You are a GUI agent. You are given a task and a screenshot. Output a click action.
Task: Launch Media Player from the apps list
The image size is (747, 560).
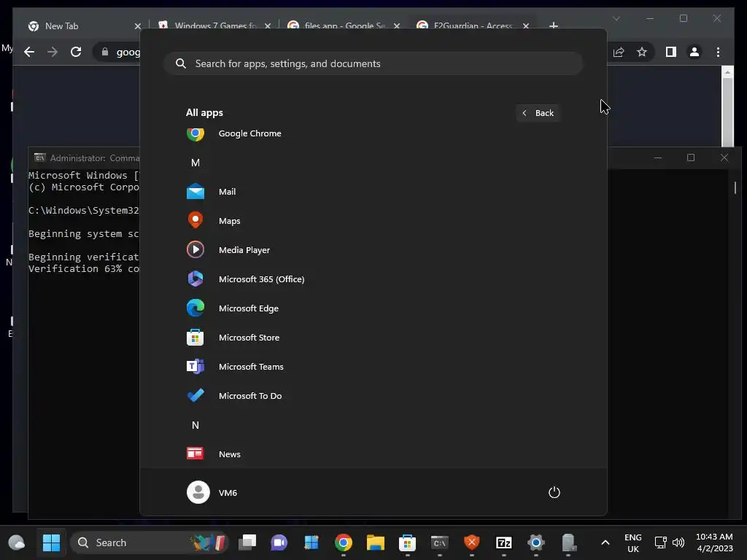(x=373, y=250)
